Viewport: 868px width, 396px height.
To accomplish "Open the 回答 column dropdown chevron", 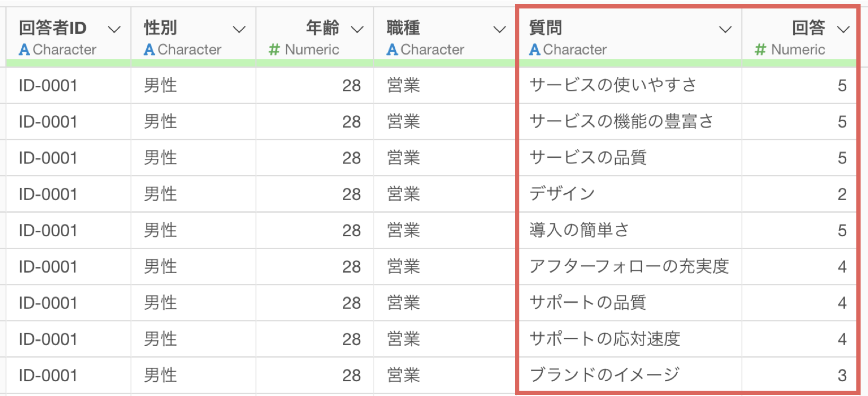I will coord(844,30).
